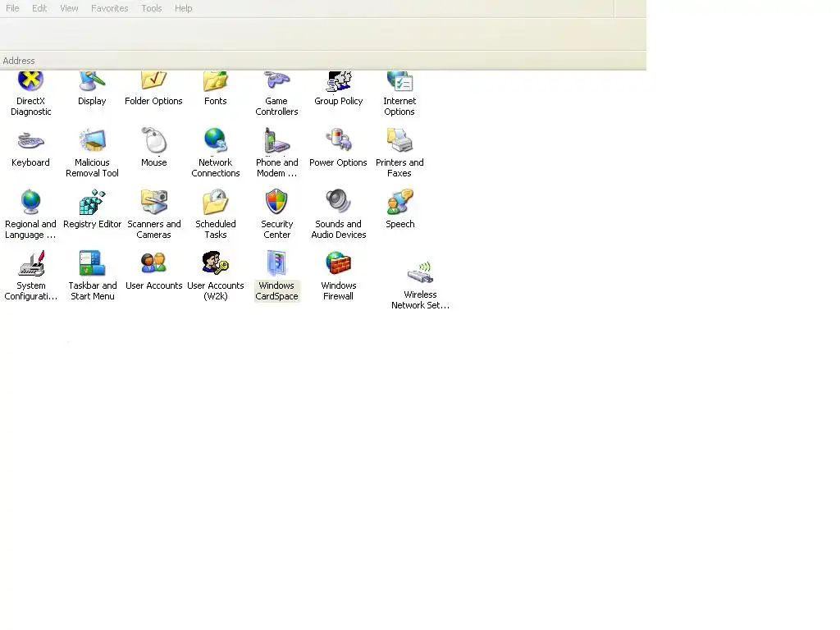Select the Malicious Removal Tool icon
840x630 pixels.
point(92,141)
